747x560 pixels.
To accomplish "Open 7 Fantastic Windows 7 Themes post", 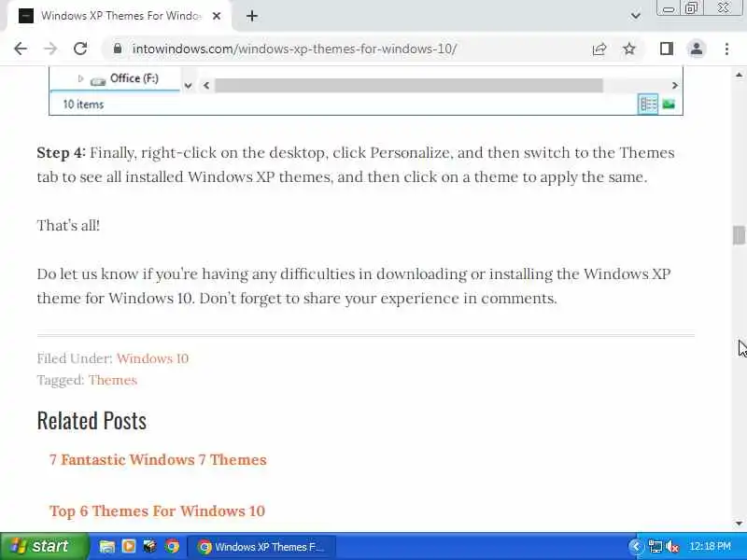I will pyautogui.click(x=158, y=459).
